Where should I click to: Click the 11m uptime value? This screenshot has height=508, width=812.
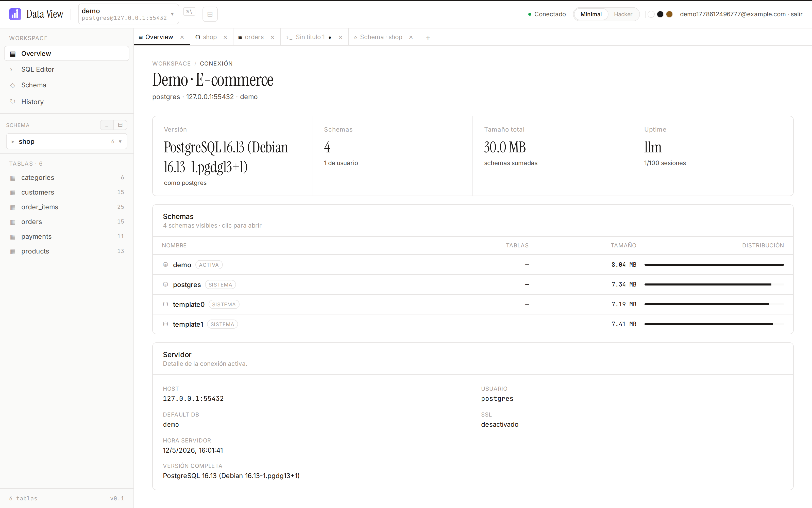(x=653, y=148)
